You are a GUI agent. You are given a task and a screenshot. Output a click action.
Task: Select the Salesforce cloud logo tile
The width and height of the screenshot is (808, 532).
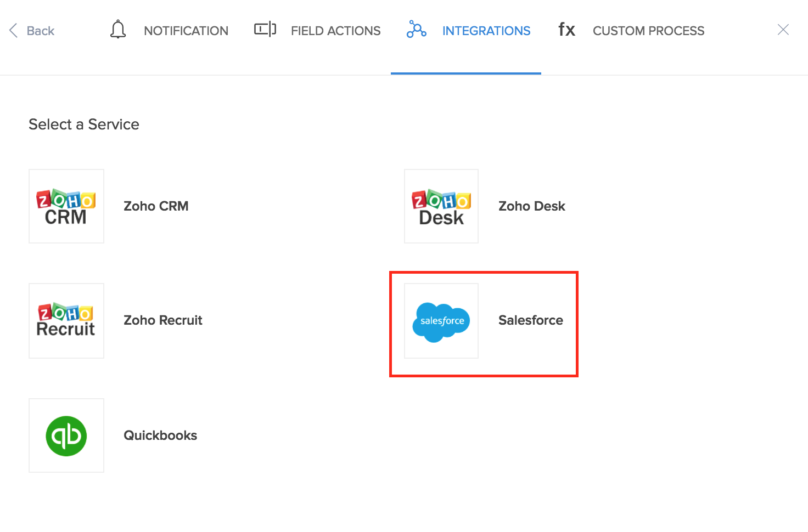click(441, 321)
